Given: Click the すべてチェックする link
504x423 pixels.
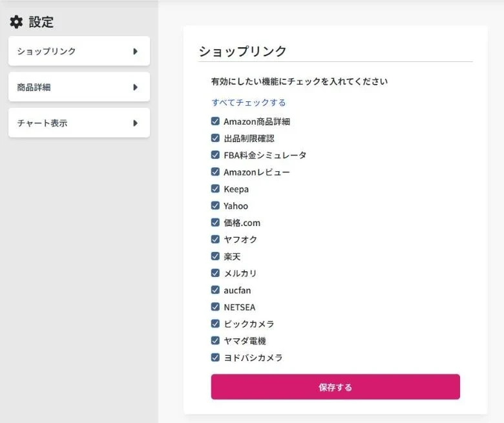Looking at the screenshot, I should pyautogui.click(x=249, y=103).
